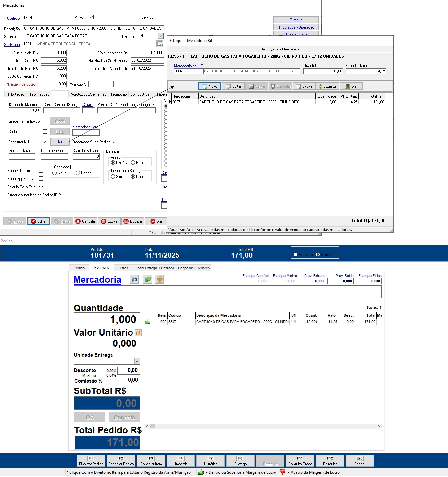The width and height of the screenshot is (448, 477).
Task: Click Sair in Mercadoria Kit toolbar
Action: pos(351,86)
